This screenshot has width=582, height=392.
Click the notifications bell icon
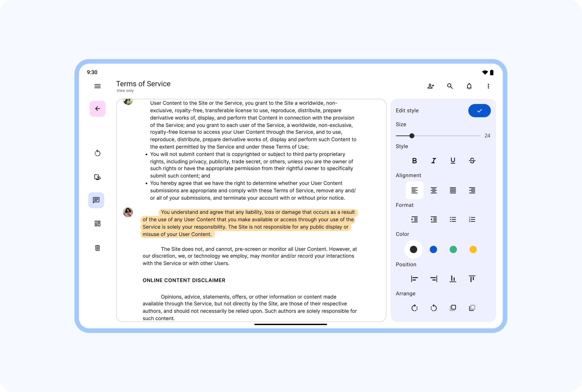click(469, 86)
